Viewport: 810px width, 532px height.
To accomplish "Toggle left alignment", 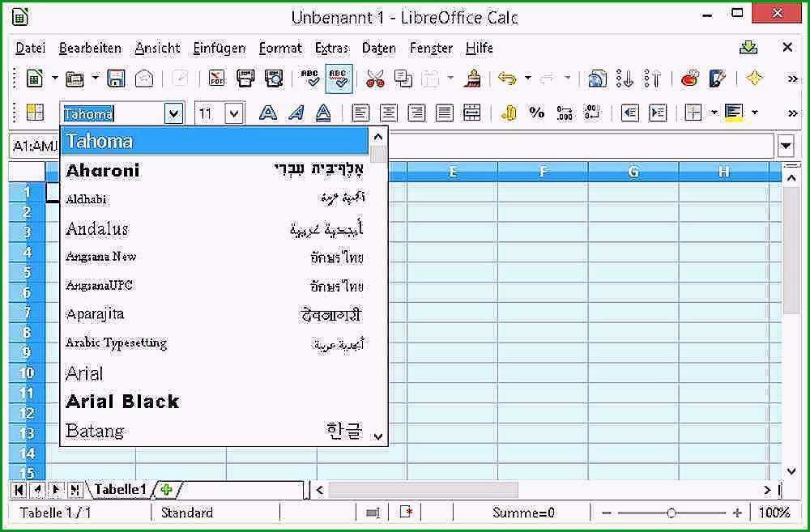I will coord(360,113).
